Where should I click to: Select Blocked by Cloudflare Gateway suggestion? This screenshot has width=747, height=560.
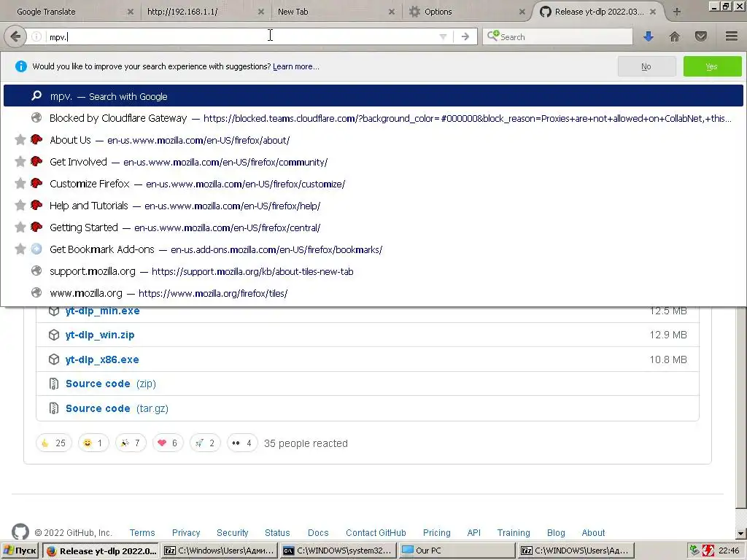tap(373, 118)
